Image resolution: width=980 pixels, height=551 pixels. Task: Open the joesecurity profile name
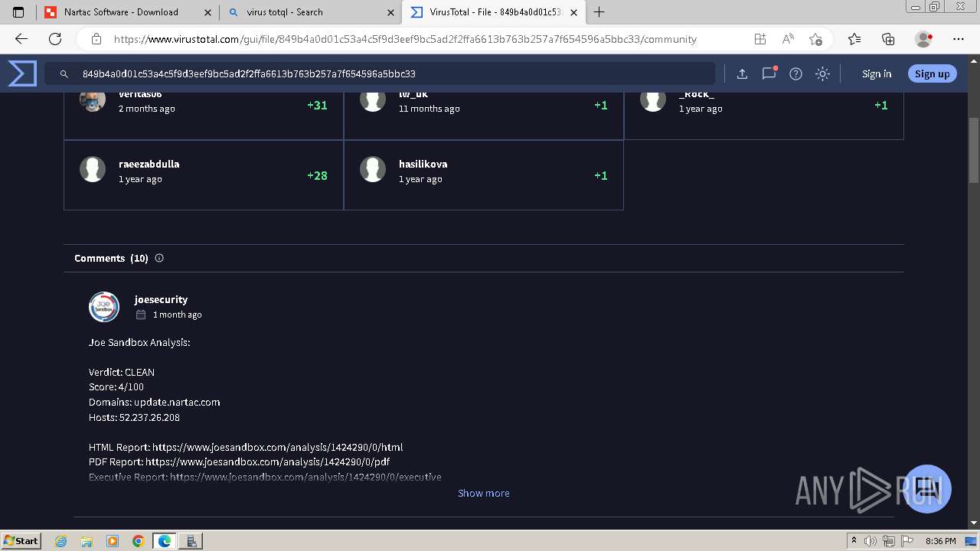click(161, 299)
